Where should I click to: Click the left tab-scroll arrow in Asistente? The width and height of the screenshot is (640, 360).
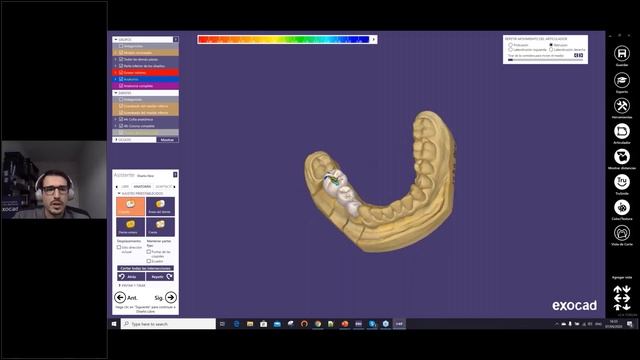click(117, 187)
